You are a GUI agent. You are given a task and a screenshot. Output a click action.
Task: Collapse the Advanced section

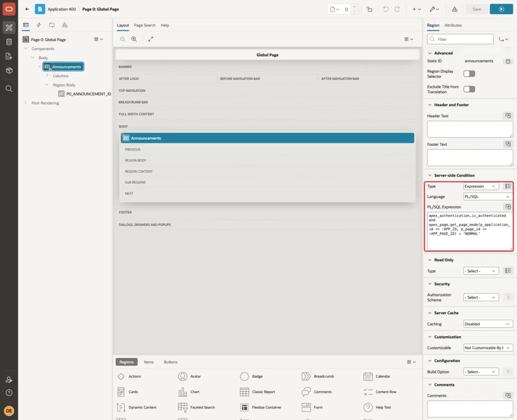(430, 53)
